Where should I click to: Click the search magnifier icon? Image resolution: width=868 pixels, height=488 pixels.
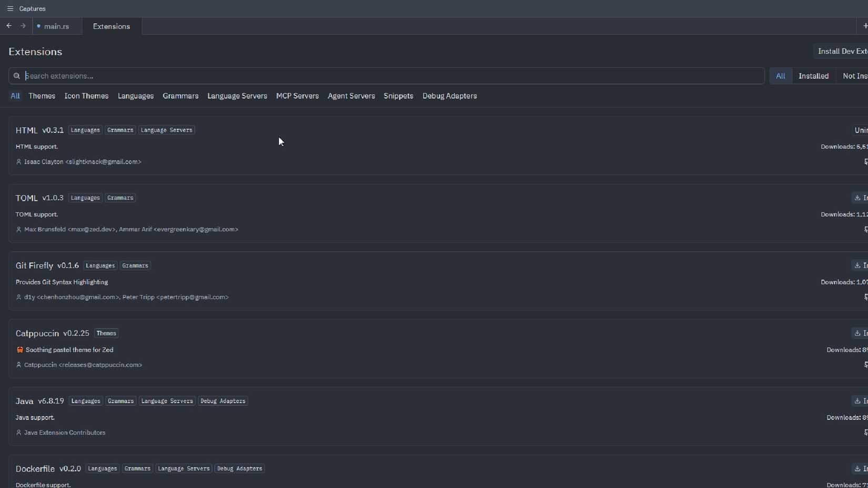click(17, 76)
